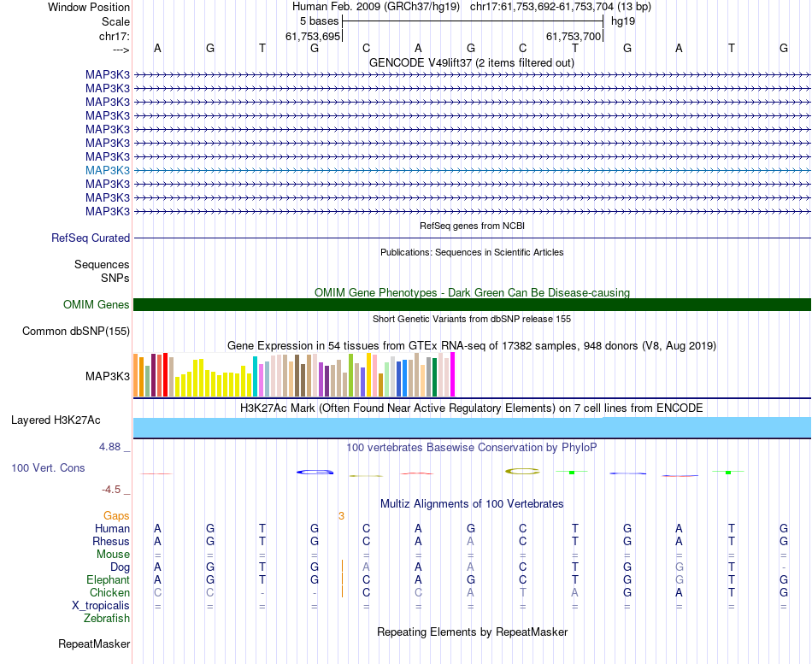Click the '--->' base direction arrow label
Viewport: 812px width, 664px height.
121,50
